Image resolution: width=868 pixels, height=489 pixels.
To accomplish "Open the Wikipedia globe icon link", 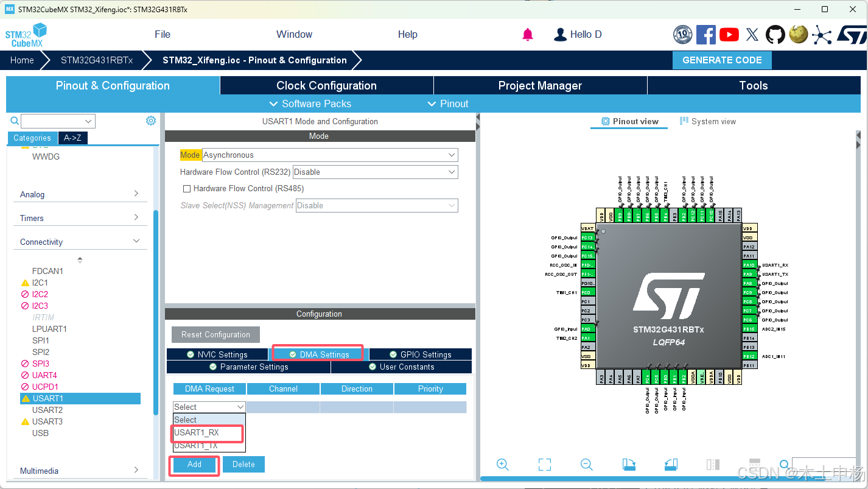I will pyautogui.click(x=799, y=35).
